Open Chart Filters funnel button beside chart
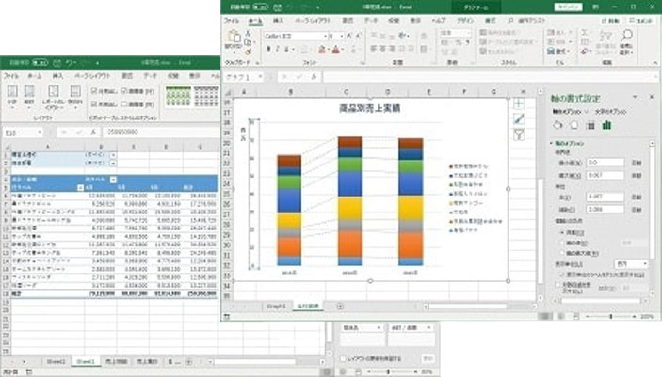The width and height of the screenshot is (662, 377). point(519,135)
